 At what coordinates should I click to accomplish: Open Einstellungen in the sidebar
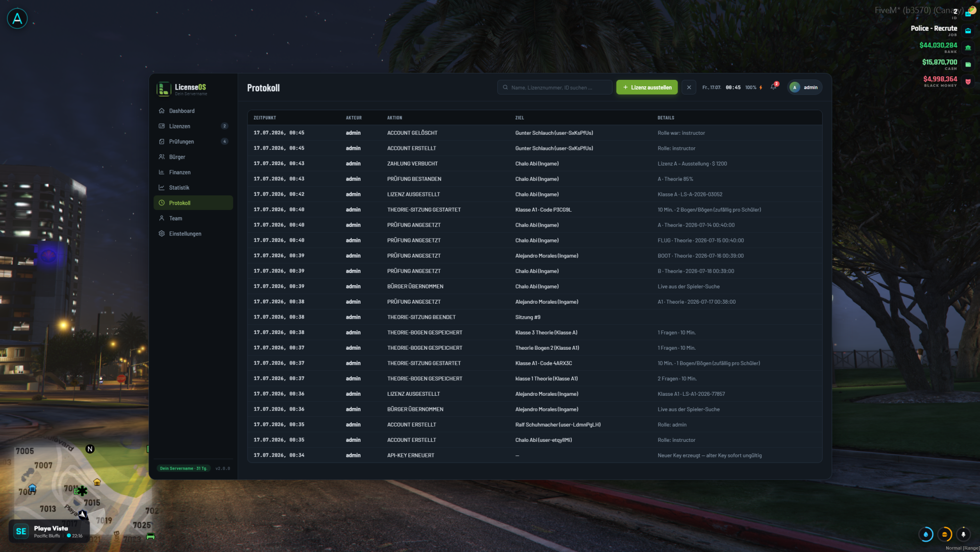click(x=193, y=234)
